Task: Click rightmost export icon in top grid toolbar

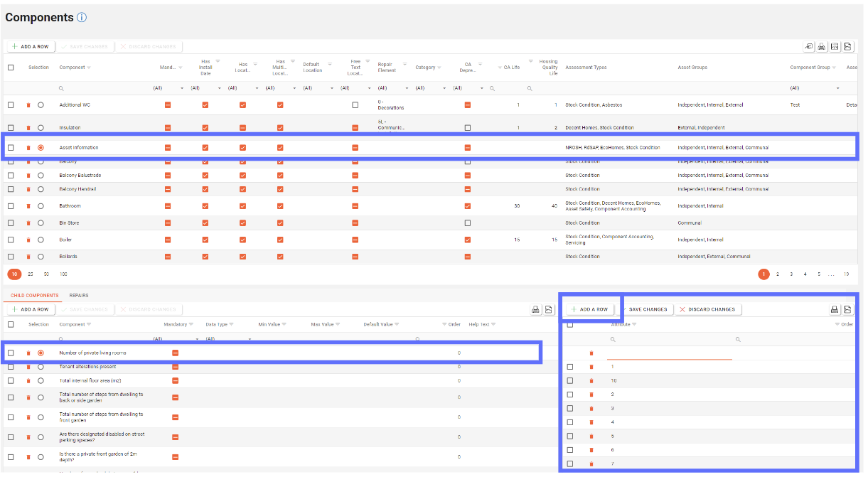Action: [848, 47]
